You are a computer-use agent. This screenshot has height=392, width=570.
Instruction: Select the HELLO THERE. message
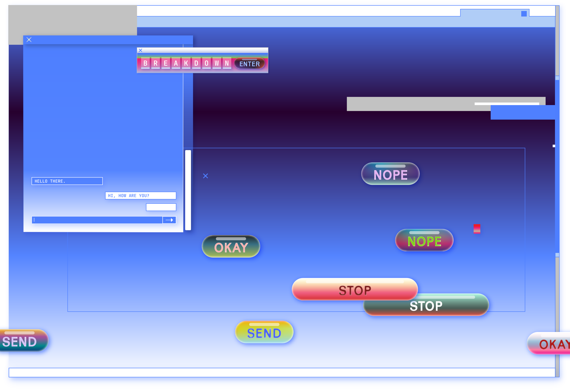(x=67, y=181)
